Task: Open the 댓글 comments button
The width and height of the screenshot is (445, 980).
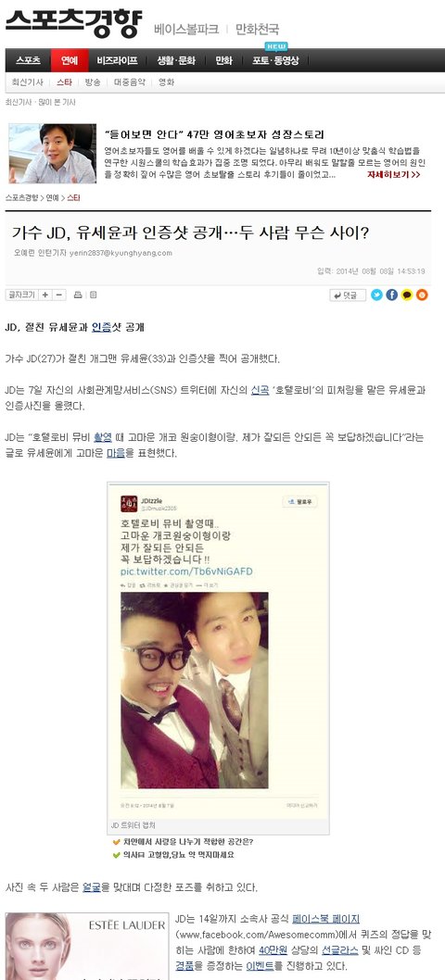Action: (x=348, y=295)
